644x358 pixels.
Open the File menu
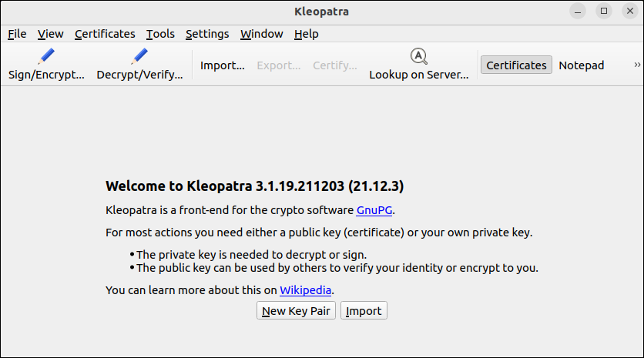(x=17, y=34)
